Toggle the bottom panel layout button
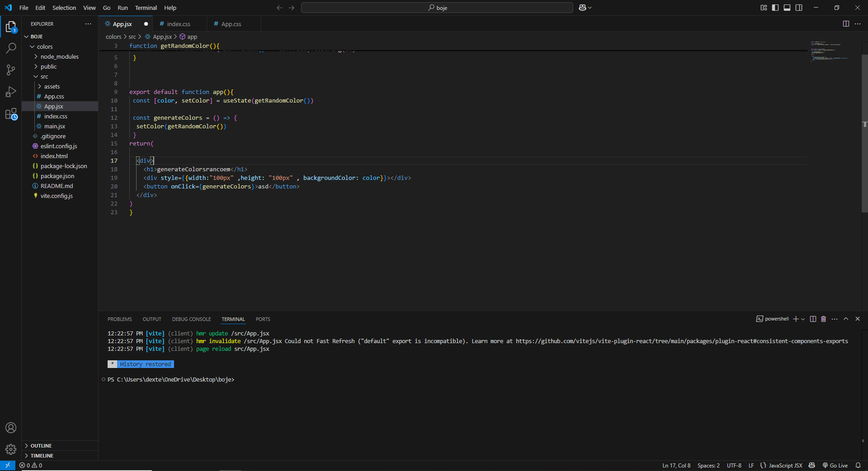 click(787, 8)
